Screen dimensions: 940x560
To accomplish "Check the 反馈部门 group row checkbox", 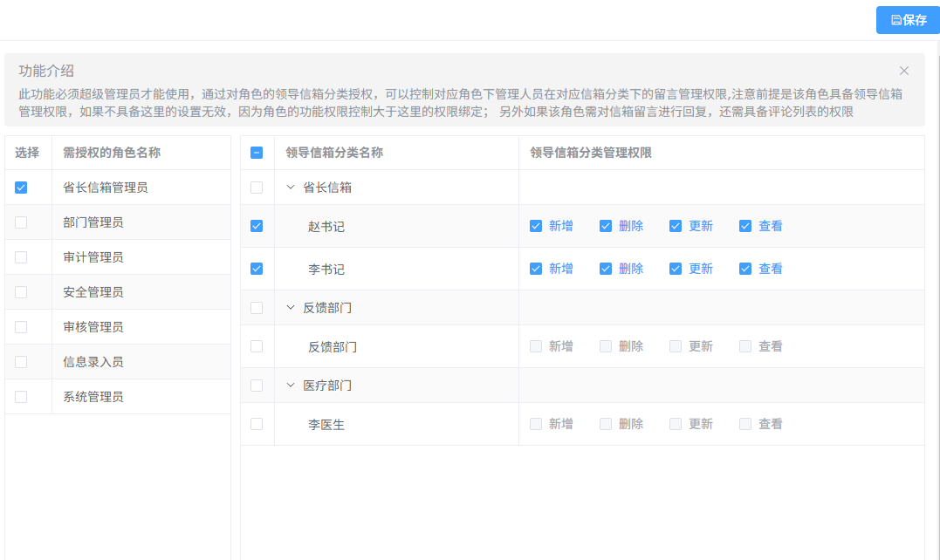I will click(x=257, y=308).
